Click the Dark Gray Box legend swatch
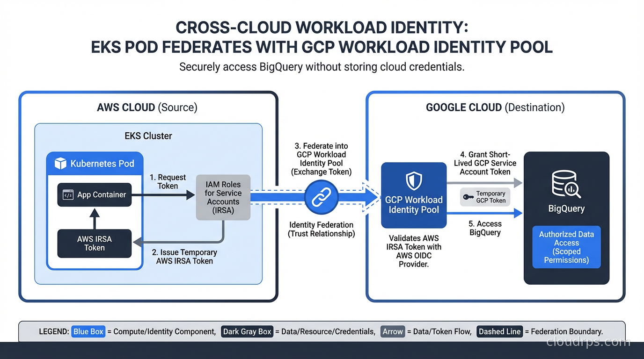 [x=247, y=331]
